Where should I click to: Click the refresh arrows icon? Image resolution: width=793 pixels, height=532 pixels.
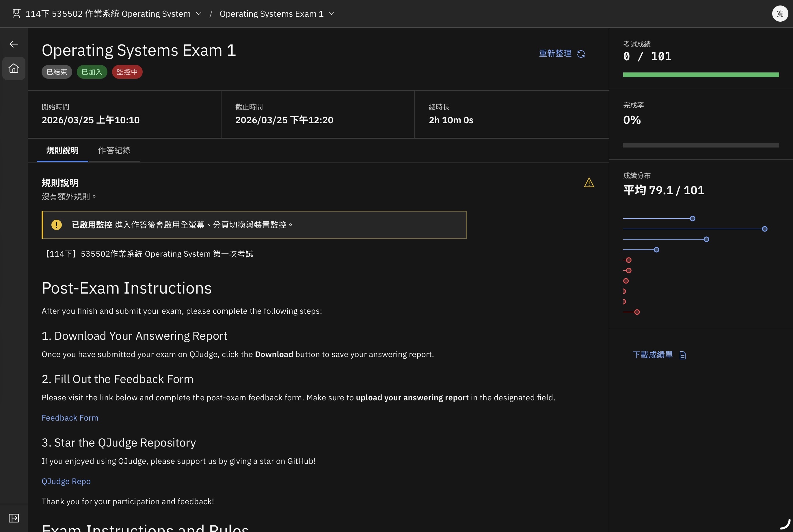pos(581,54)
